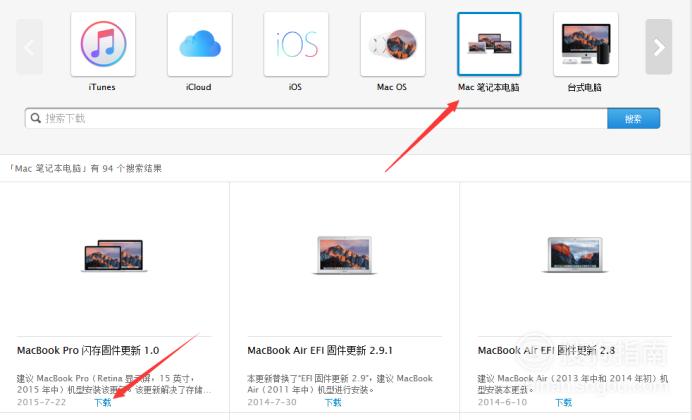The height and width of the screenshot is (420, 692).
Task: Show more categories with right arrow
Action: point(659,47)
